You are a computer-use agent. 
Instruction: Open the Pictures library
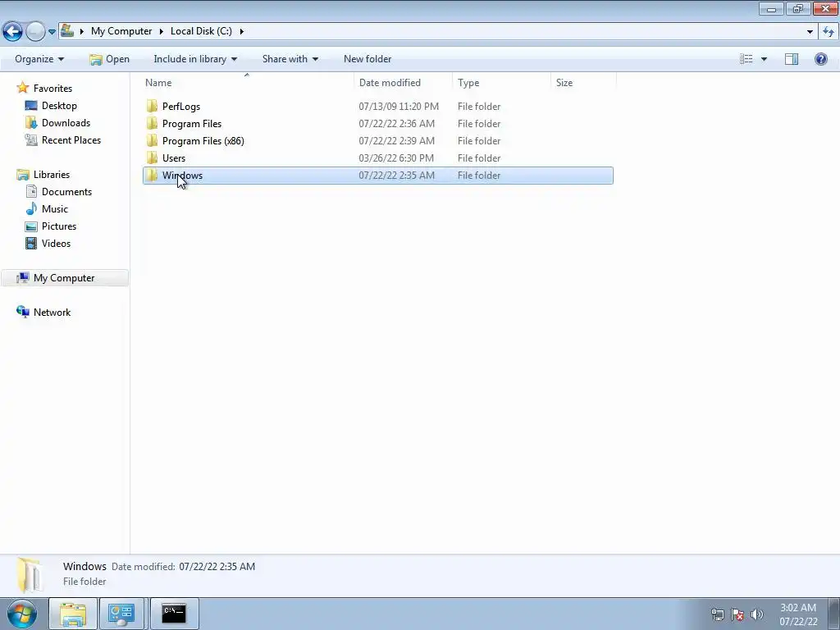tap(59, 226)
